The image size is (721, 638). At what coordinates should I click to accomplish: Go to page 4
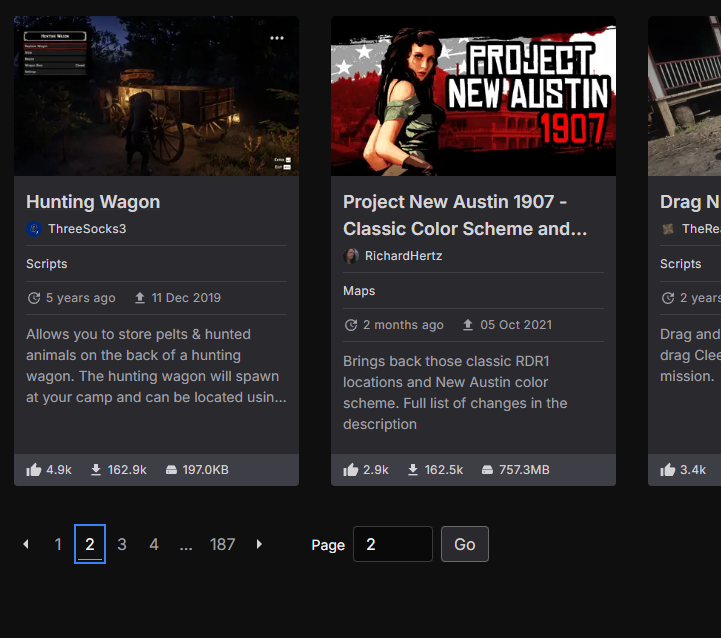click(x=154, y=545)
